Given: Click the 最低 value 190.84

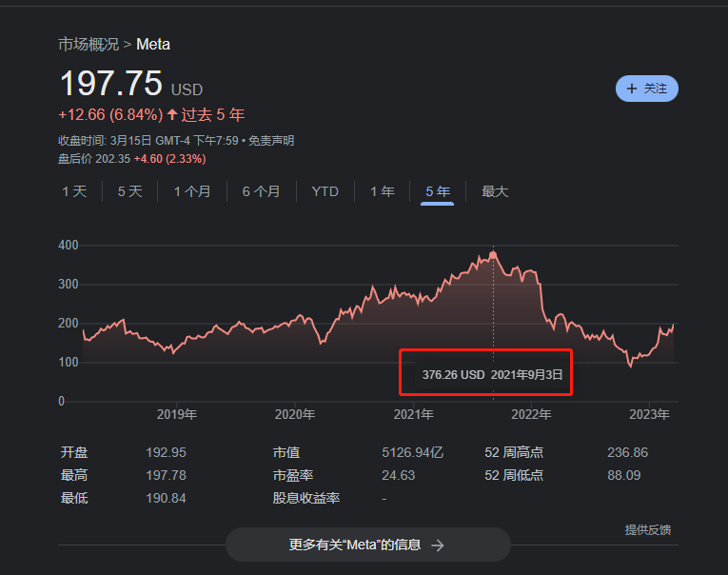Looking at the screenshot, I should (x=166, y=498).
